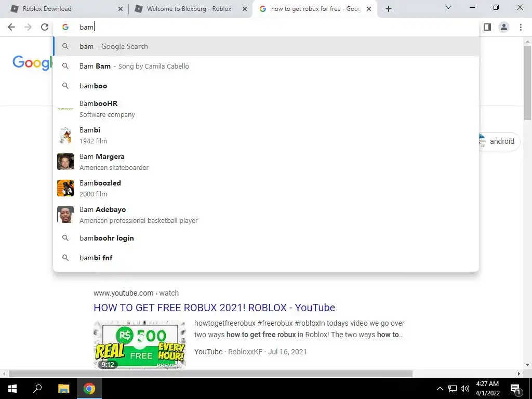Open the www.youtube.com › watch link
532x399 pixels.
tap(136, 293)
